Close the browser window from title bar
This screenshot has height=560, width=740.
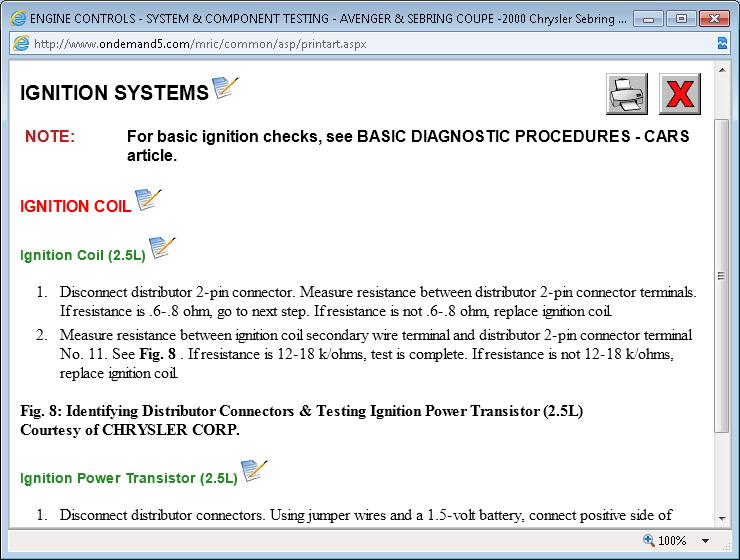714,19
